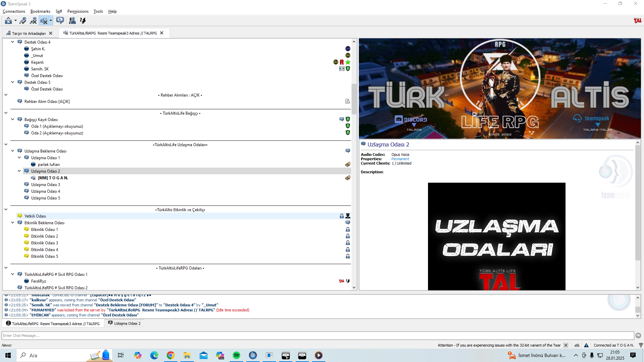Switch to the Uzlaşma Odası 2 chat tab
The height and width of the screenshot is (362, 644).
(124, 323)
